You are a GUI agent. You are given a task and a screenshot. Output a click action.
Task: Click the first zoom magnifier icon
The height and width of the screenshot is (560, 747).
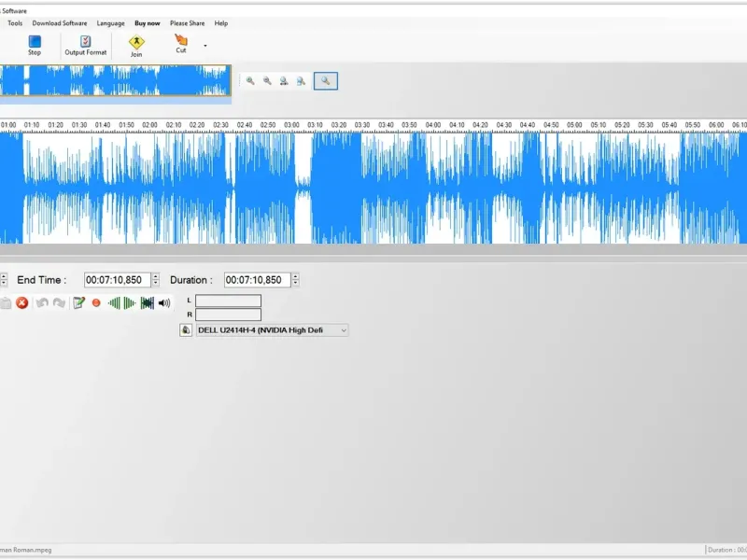pyautogui.click(x=250, y=81)
